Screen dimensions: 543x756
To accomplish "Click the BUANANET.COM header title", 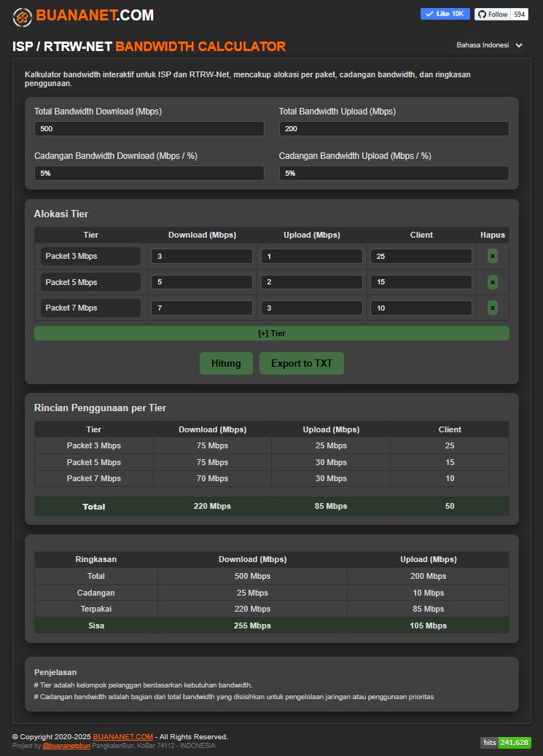I will (x=95, y=15).
